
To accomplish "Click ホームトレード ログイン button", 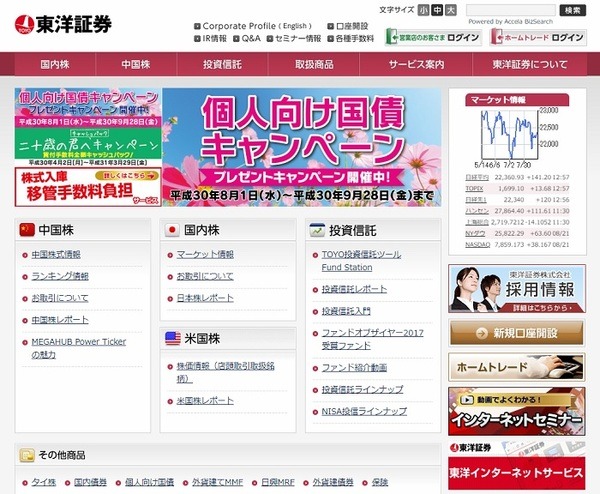I will (x=538, y=37).
